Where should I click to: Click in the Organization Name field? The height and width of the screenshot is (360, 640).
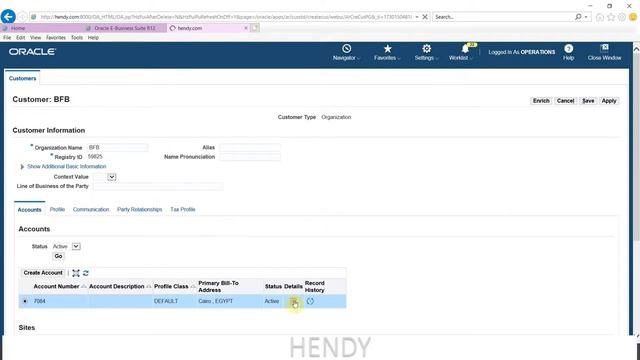point(118,147)
